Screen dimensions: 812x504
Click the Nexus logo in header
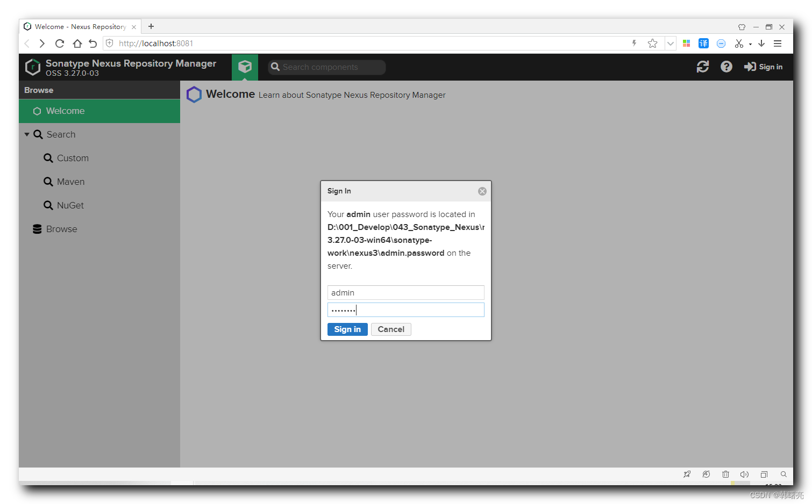point(33,67)
